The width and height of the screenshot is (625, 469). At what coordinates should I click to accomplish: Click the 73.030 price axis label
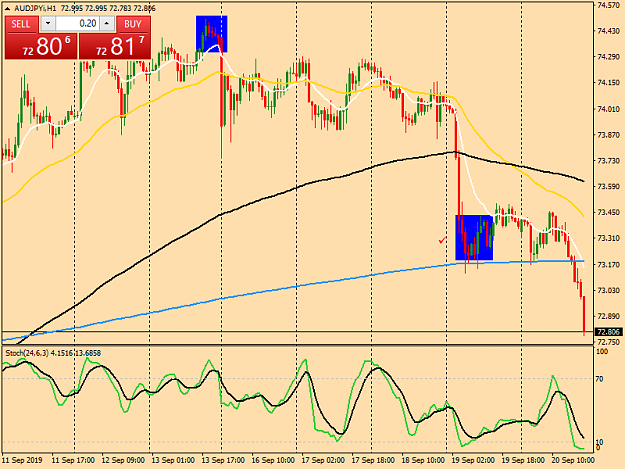[x=609, y=290]
